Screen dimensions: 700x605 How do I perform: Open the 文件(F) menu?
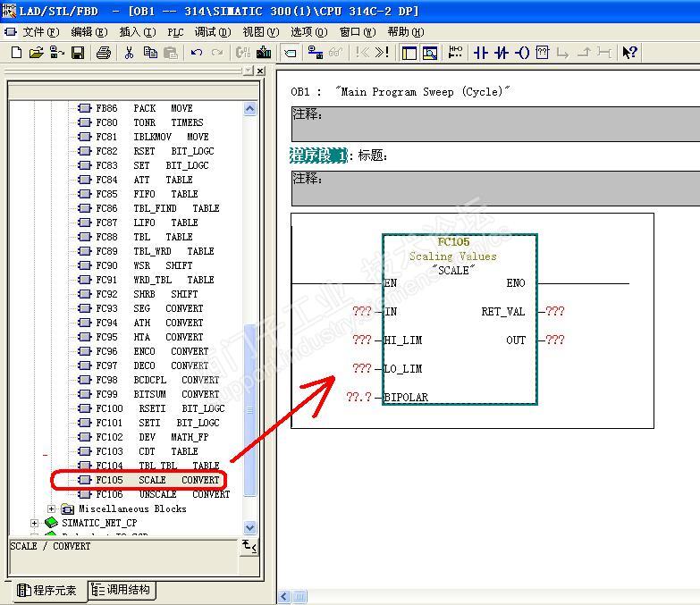tap(40, 31)
